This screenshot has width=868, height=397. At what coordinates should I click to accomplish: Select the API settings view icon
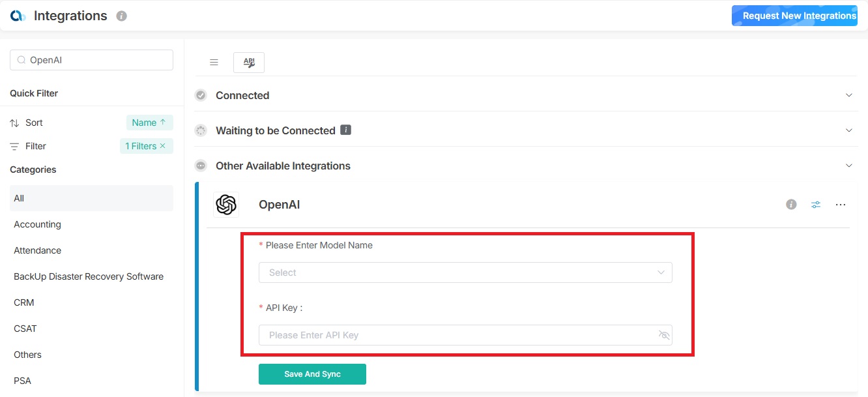point(249,63)
